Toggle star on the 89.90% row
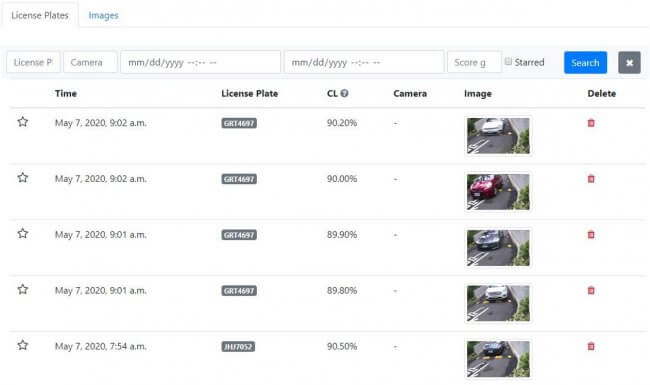 [x=23, y=234]
